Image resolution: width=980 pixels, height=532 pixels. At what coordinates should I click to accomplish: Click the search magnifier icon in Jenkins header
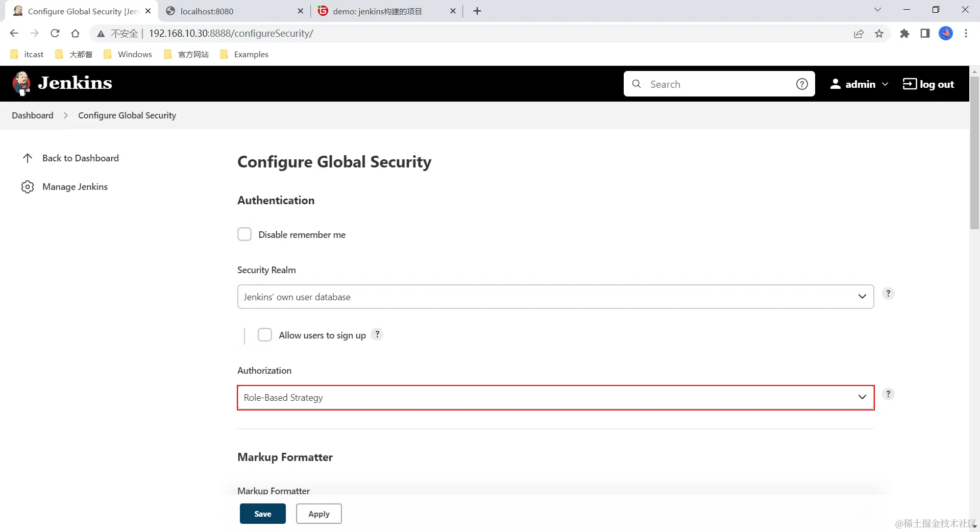636,84
